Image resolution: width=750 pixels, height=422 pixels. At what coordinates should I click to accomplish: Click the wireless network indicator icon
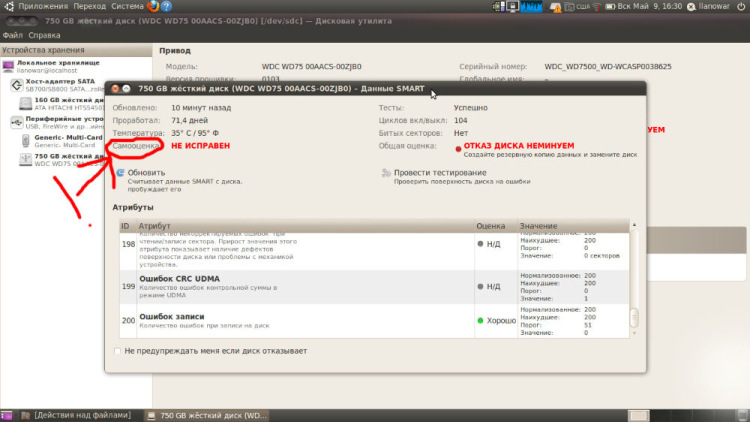coord(596,7)
